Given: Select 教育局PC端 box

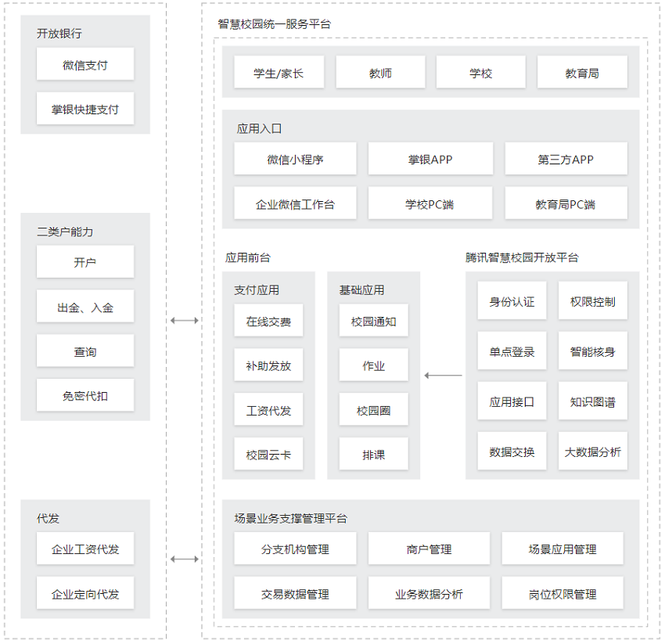Looking at the screenshot, I should click(566, 203).
